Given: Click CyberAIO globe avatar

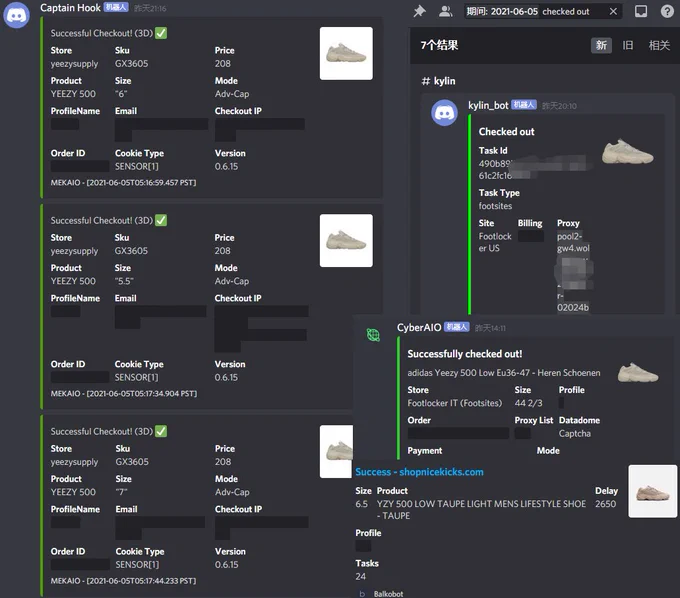Looking at the screenshot, I should click(x=373, y=335).
